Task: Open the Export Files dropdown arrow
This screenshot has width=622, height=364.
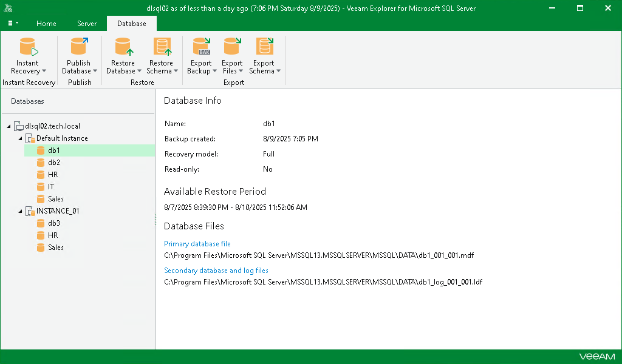Action: click(241, 72)
